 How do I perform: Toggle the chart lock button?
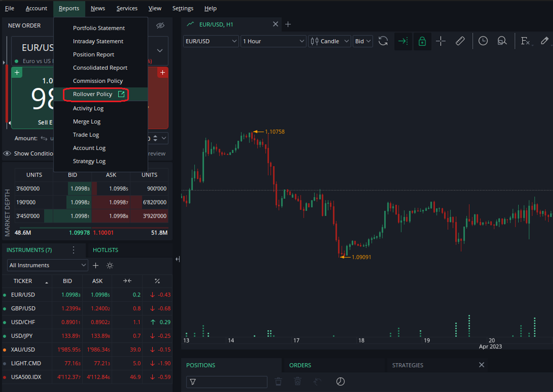point(422,41)
